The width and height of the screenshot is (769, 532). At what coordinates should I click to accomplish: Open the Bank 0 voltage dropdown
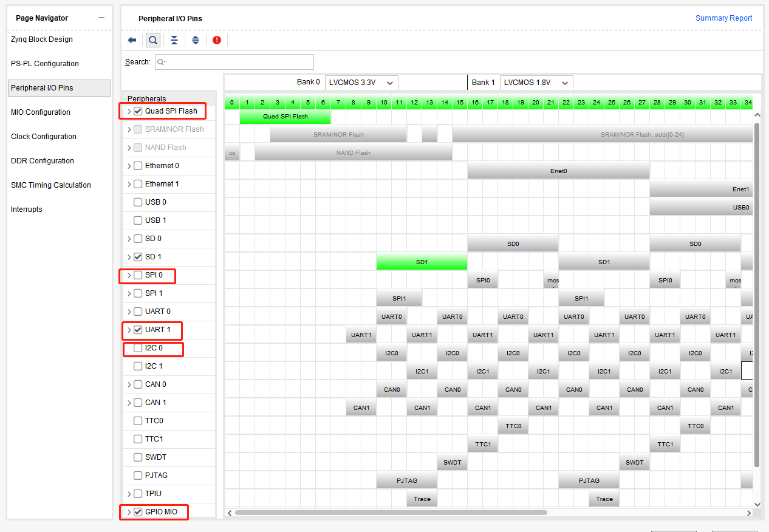coord(361,83)
